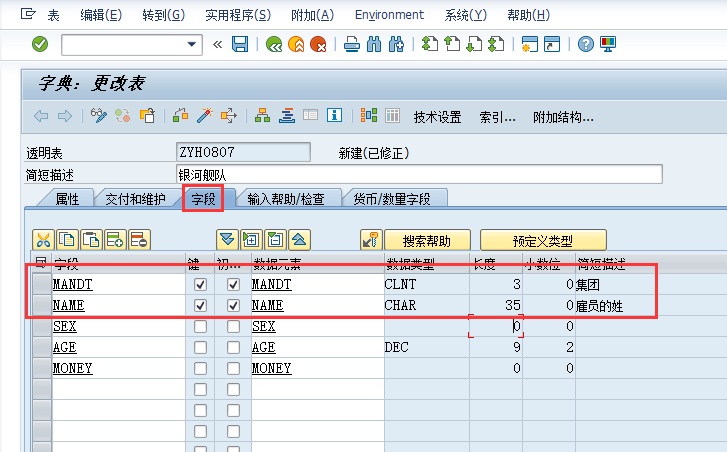
Task: Toggle Display/Change glasses-pencil icon
Action: pyautogui.click(x=99, y=115)
